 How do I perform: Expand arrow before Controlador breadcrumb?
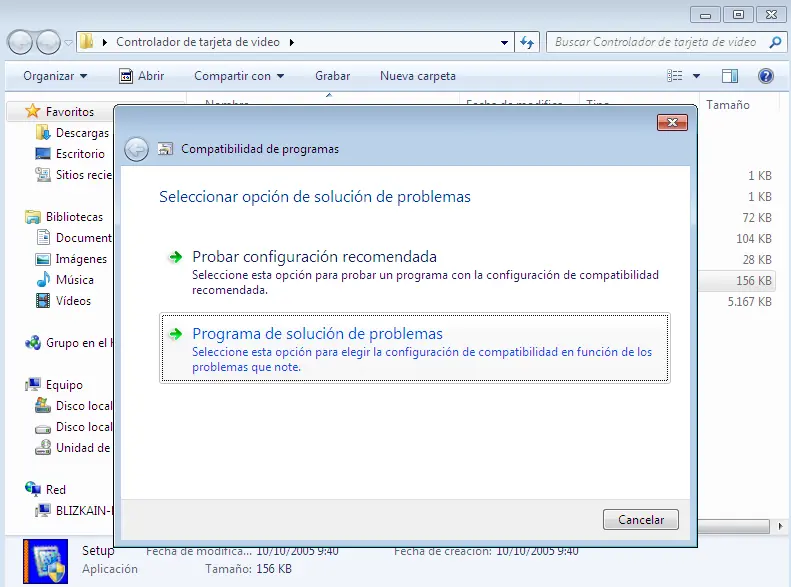coord(104,42)
